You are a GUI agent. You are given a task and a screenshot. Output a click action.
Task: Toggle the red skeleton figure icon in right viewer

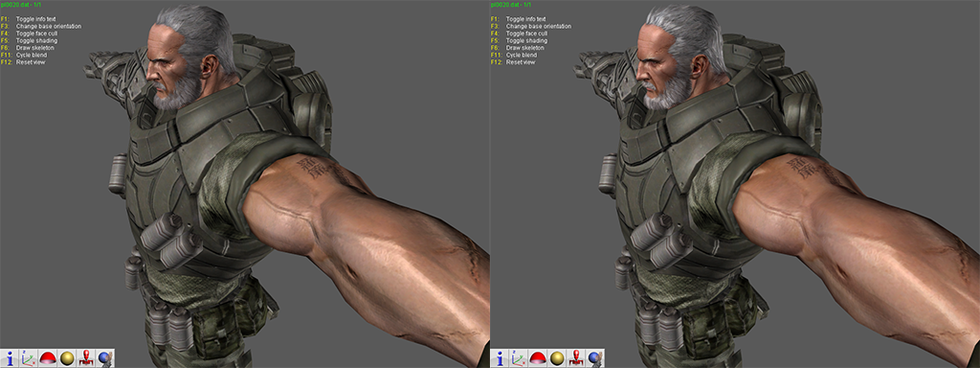[576, 358]
